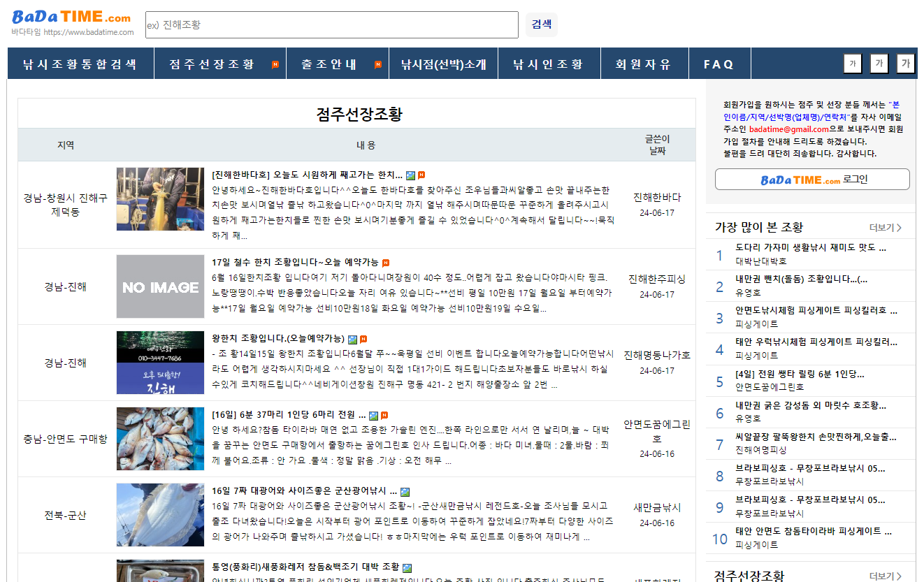This screenshot has width=924, height=582.
Task: Expand 더보기 next to 가장 많이 본 조황
Action: tap(886, 227)
